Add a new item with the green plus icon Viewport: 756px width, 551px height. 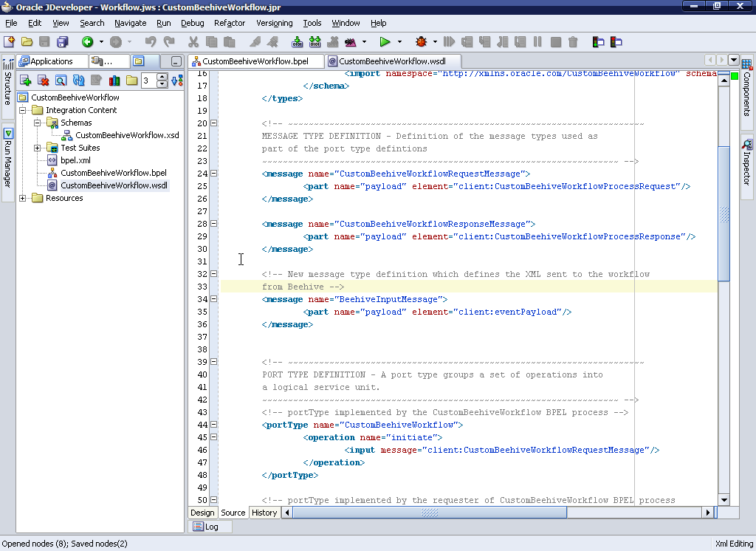coord(25,81)
